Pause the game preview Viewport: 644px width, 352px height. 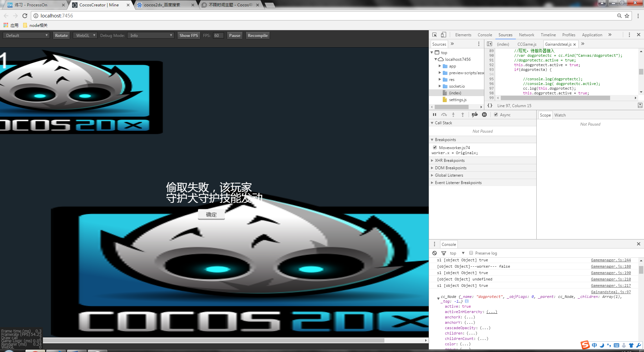pyautogui.click(x=235, y=36)
